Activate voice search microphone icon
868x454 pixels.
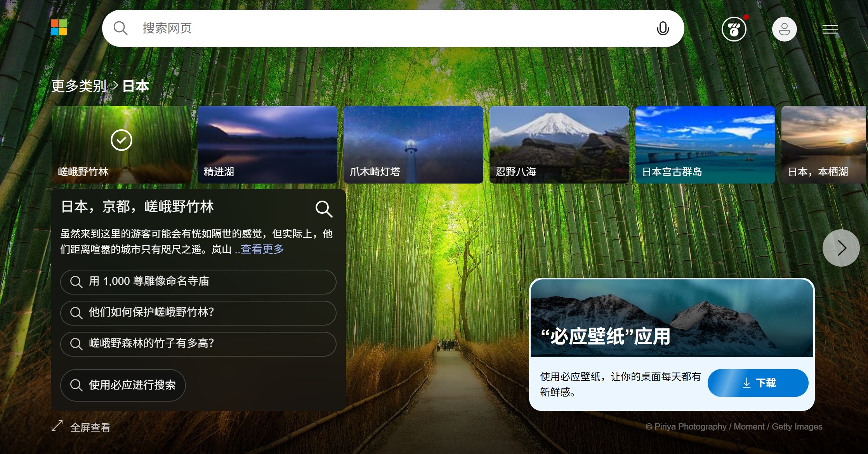(663, 28)
